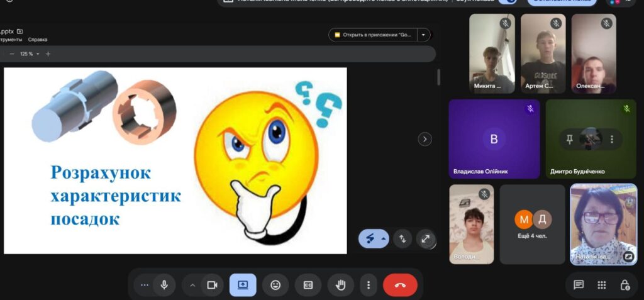Click the stop presentation button at top
This screenshot has width=644, height=300.
point(562,2)
